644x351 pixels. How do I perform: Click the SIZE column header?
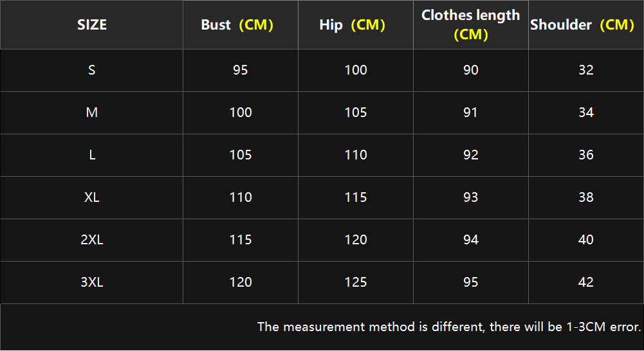point(91,24)
